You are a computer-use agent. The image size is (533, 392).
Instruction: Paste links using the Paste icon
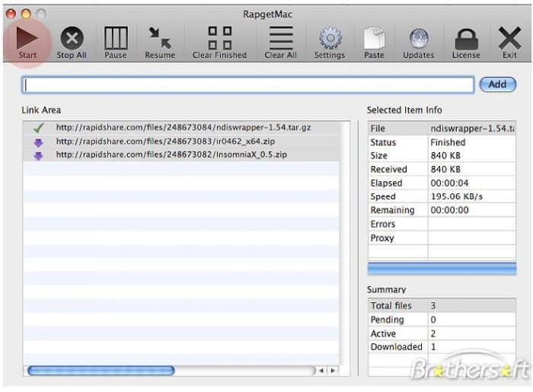click(375, 38)
